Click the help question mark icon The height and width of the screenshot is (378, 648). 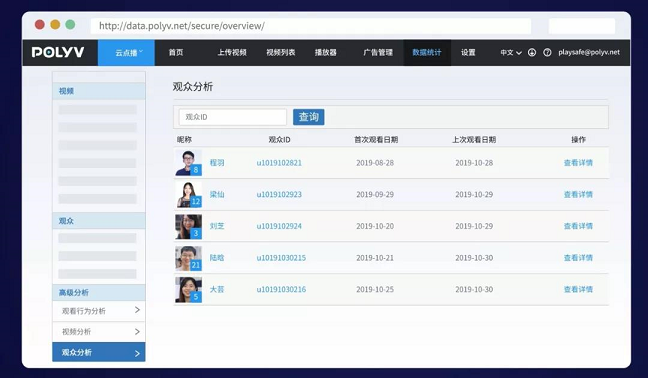click(547, 52)
